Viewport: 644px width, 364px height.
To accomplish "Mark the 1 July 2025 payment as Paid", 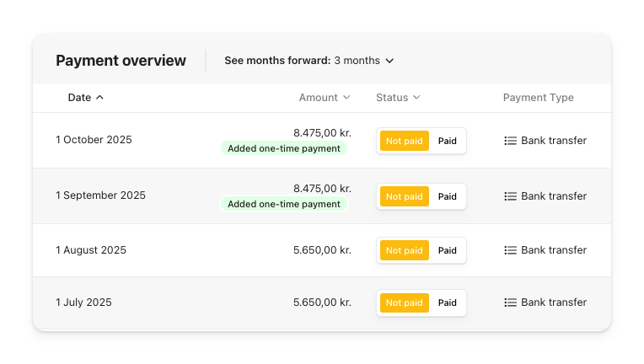I will (448, 302).
